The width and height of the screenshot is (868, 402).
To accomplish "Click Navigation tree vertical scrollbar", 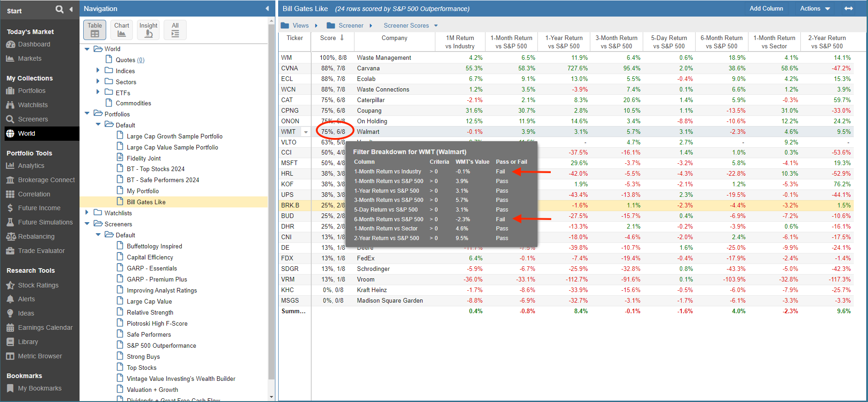I will pos(271,202).
